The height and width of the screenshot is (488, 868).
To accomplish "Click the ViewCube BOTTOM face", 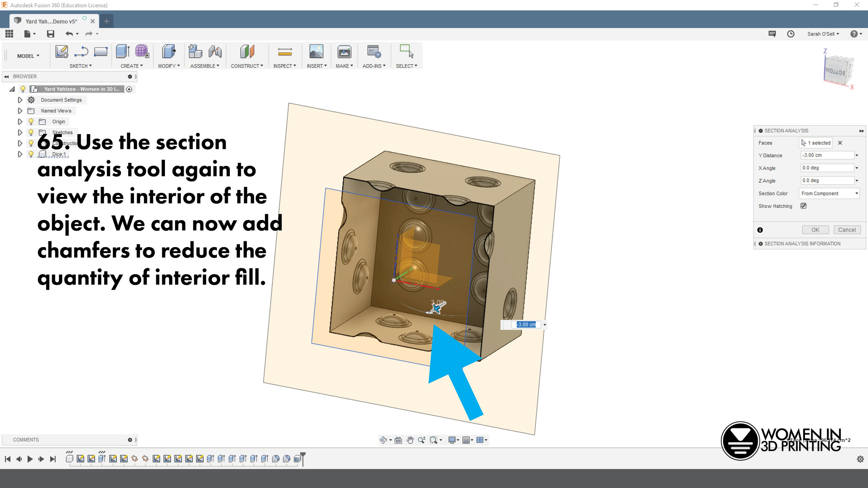I will [x=836, y=72].
